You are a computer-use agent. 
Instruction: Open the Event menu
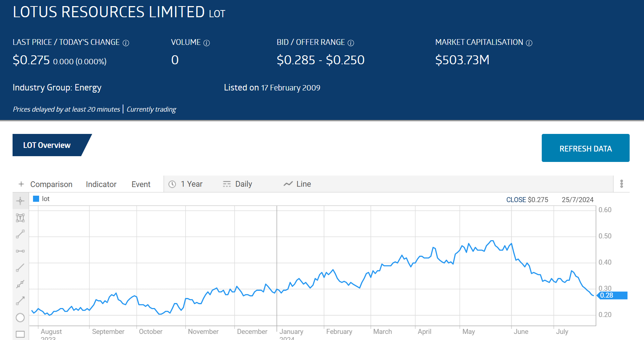tap(141, 184)
